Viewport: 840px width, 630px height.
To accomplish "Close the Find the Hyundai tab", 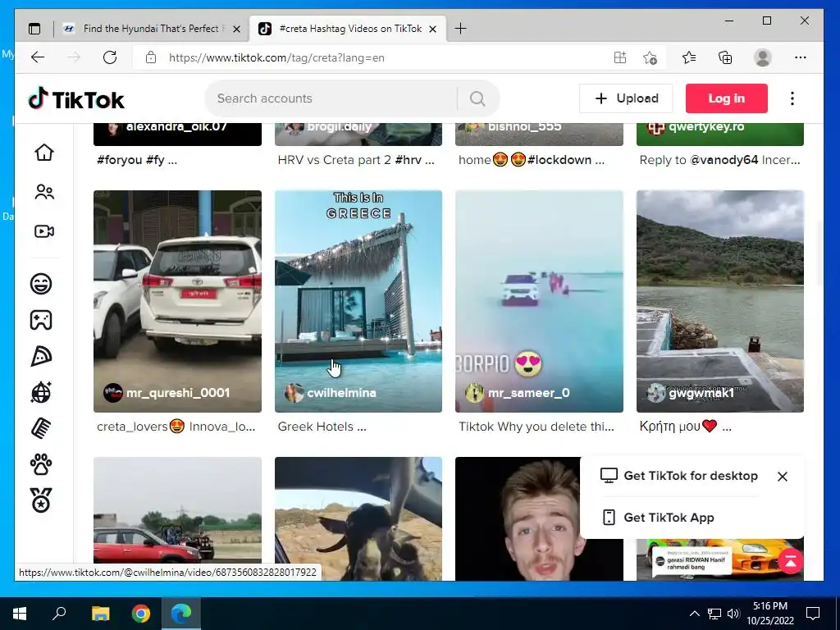I will [237, 29].
